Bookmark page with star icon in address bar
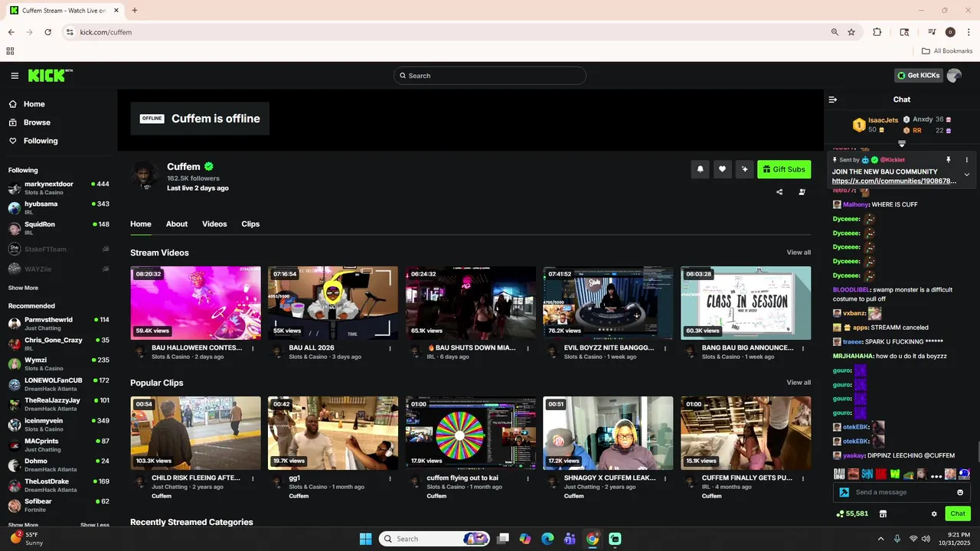This screenshot has height=551, width=980. point(851,32)
